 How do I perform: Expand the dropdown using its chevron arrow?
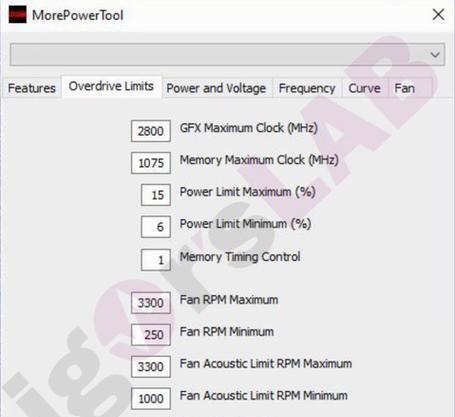tap(435, 54)
